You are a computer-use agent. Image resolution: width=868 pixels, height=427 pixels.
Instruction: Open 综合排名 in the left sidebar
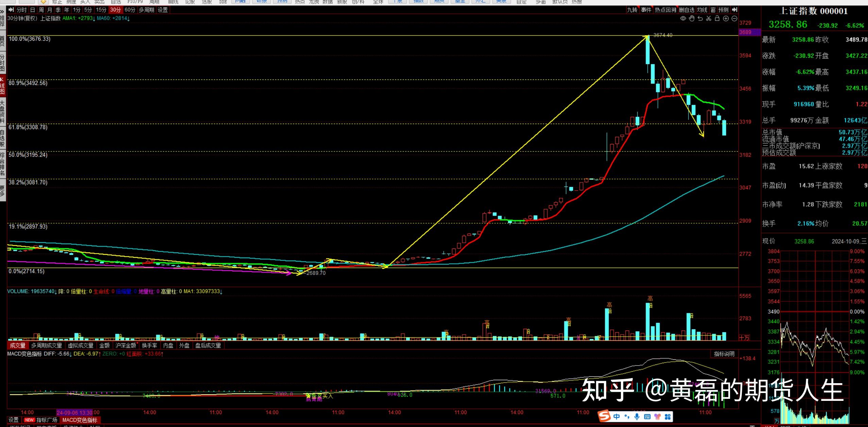[2, 164]
